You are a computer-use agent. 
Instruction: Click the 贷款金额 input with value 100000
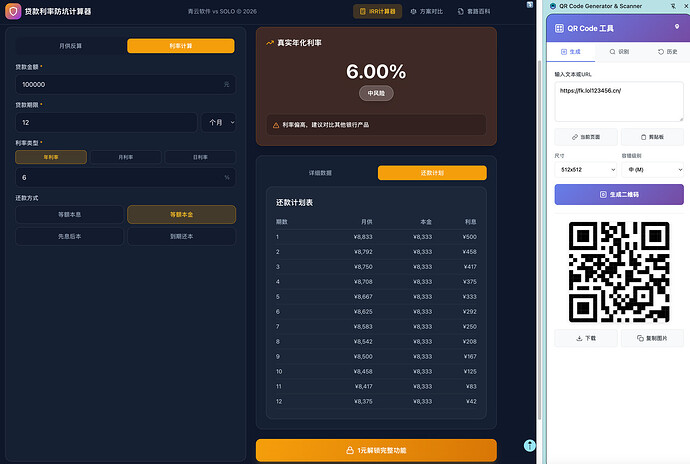click(x=125, y=84)
